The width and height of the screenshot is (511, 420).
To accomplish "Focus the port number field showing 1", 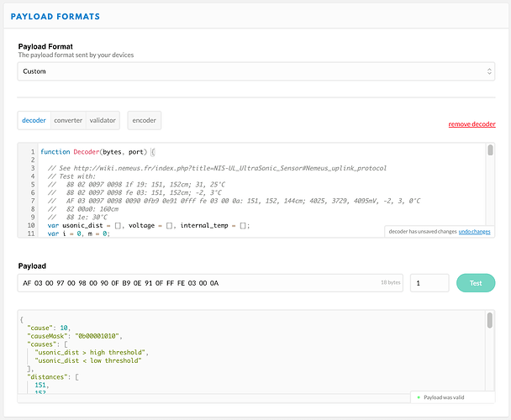I will 429,283.
